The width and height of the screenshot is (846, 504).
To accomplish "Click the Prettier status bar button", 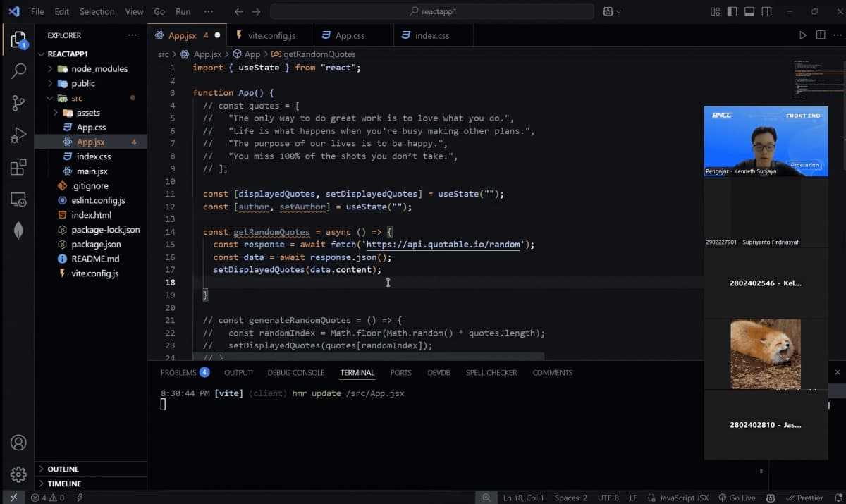I will (804, 498).
